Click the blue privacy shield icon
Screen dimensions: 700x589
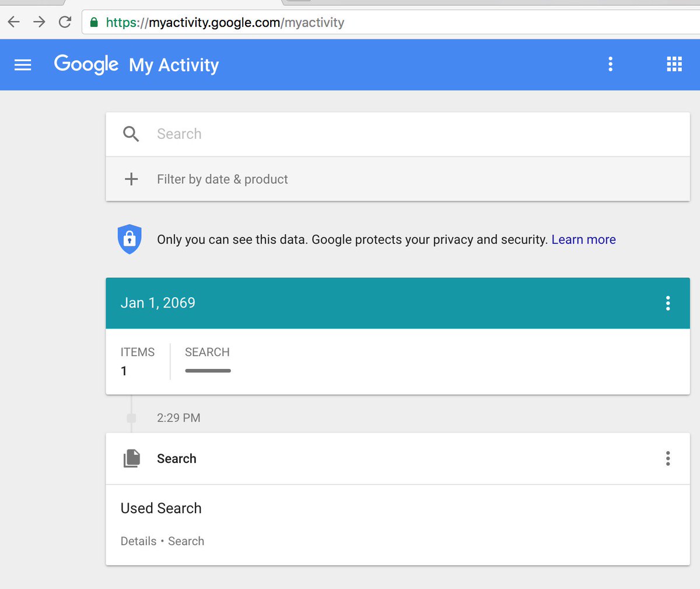pos(129,239)
